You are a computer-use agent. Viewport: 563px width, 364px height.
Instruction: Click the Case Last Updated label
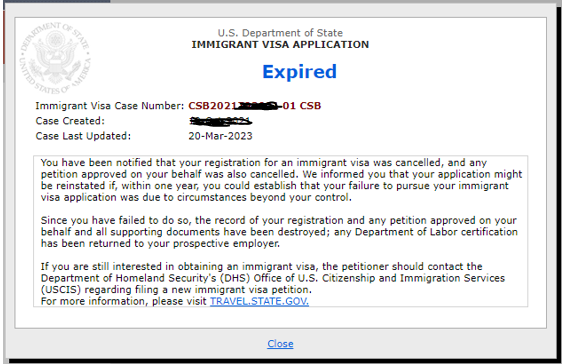83,136
